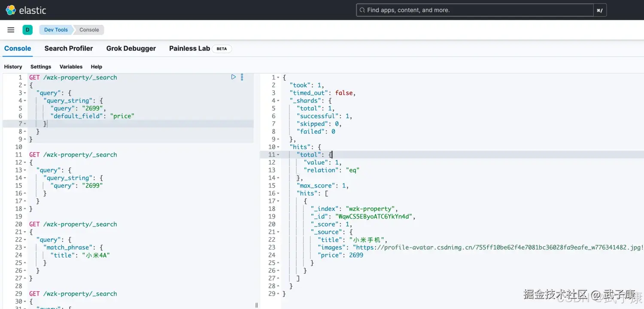The width and height of the screenshot is (644, 309).
Task: Switch to the Search Profiler tab
Action: [69, 48]
